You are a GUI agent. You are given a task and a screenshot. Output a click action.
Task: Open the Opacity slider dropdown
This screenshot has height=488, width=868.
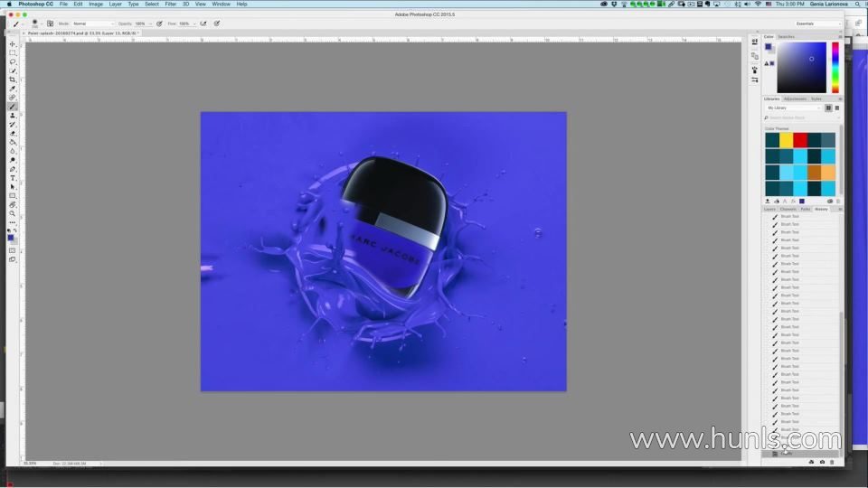click(x=150, y=23)
